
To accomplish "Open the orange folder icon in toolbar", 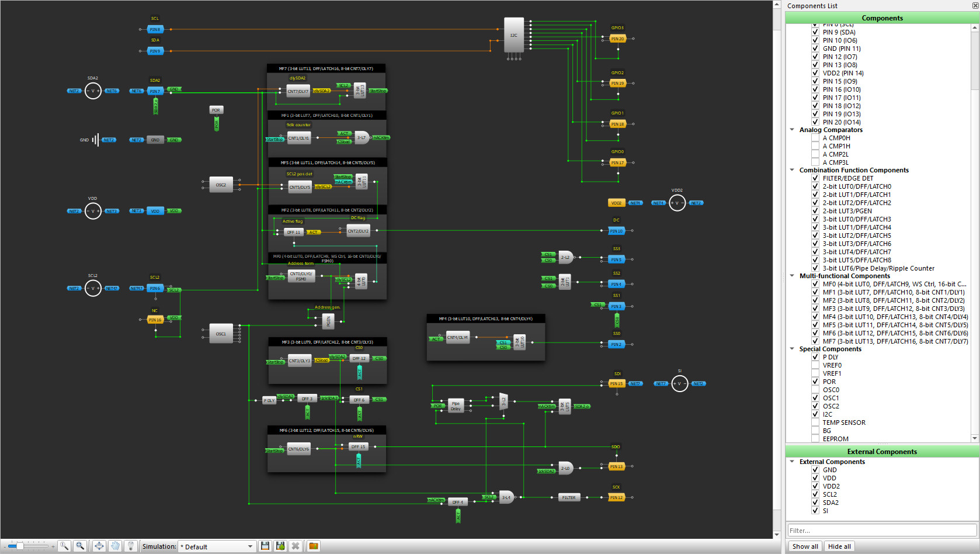I will (314, 546).
